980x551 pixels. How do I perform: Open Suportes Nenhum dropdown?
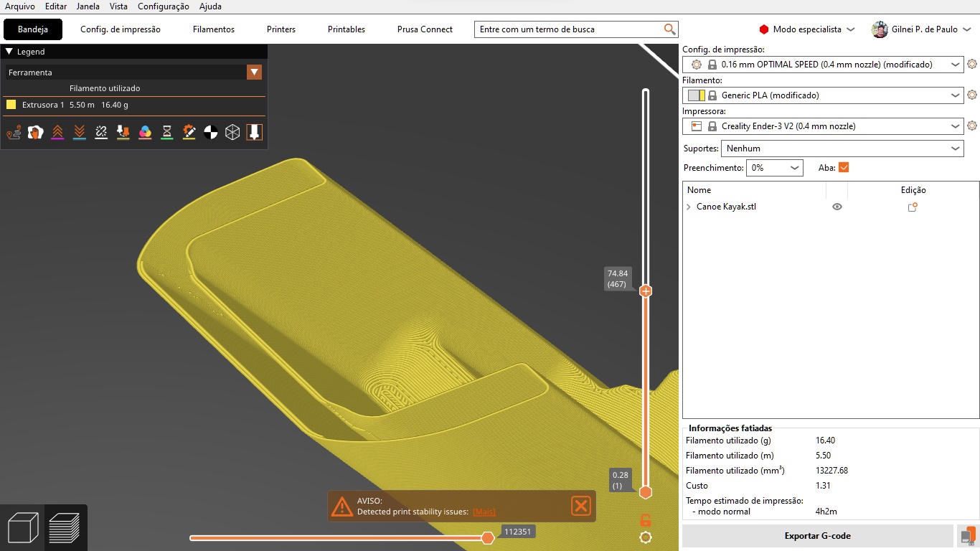tap(843, 149)
